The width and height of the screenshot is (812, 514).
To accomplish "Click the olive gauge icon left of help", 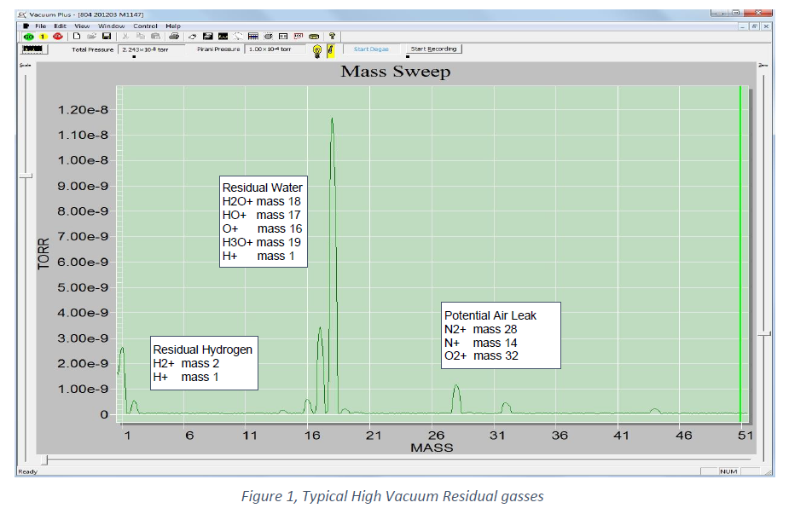I will coord(314,37).
